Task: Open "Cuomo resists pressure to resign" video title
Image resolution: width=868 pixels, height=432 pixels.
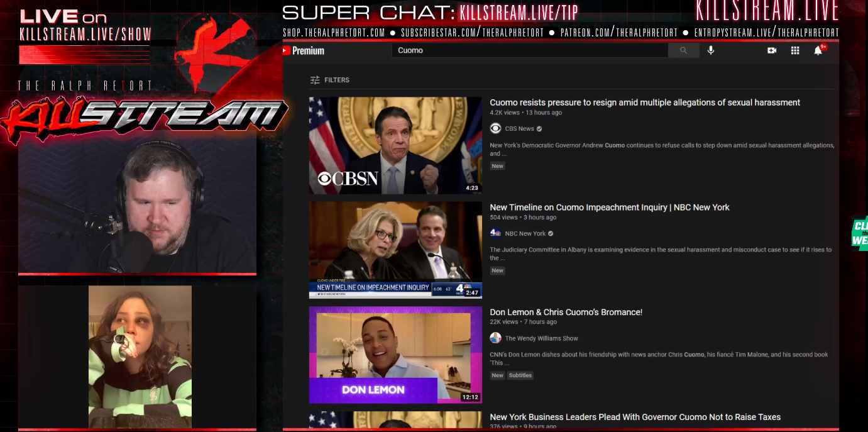Action: pos(645,102)
